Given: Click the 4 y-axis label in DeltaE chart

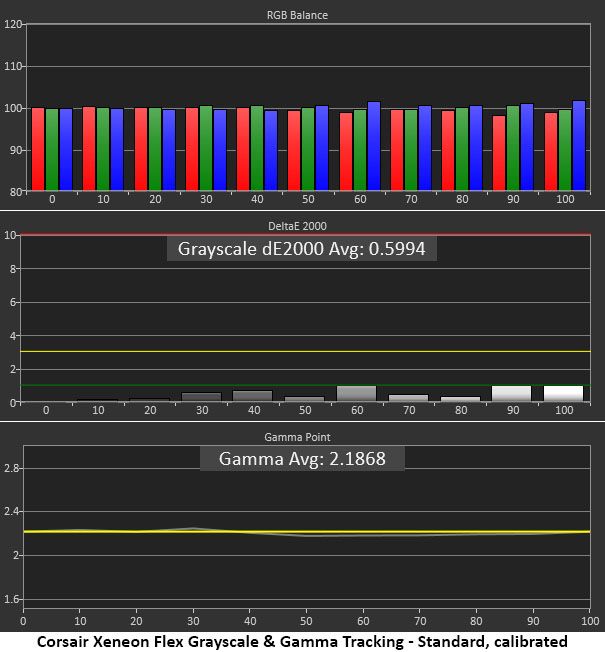Looking at the screenshot, I should coord(13,336).
